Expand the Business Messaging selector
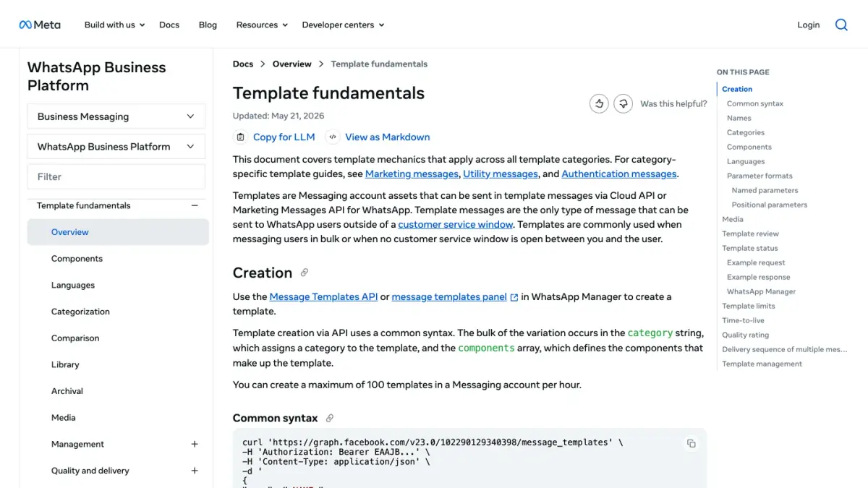The width and height of the screenshot is (868, 488). tap(116, 116)
